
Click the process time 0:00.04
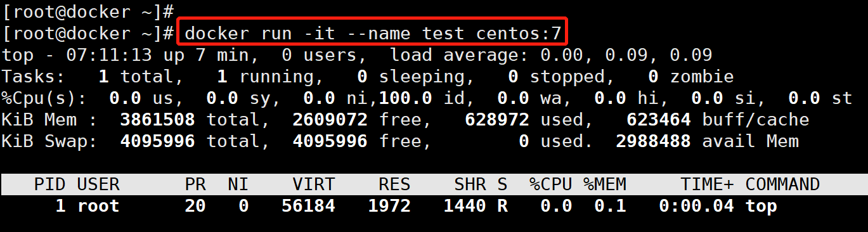[696, 206]
